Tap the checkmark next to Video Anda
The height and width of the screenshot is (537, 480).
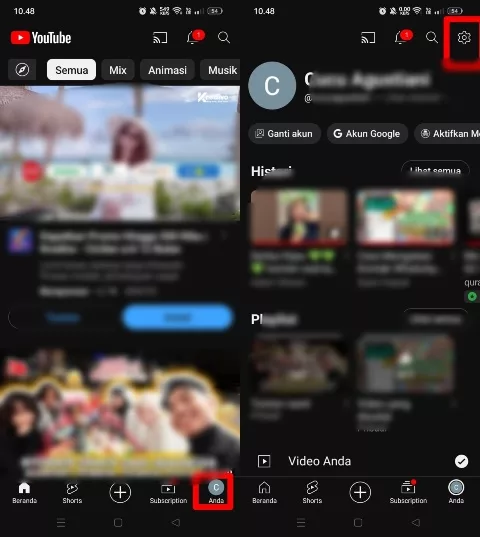pos(461,461)
